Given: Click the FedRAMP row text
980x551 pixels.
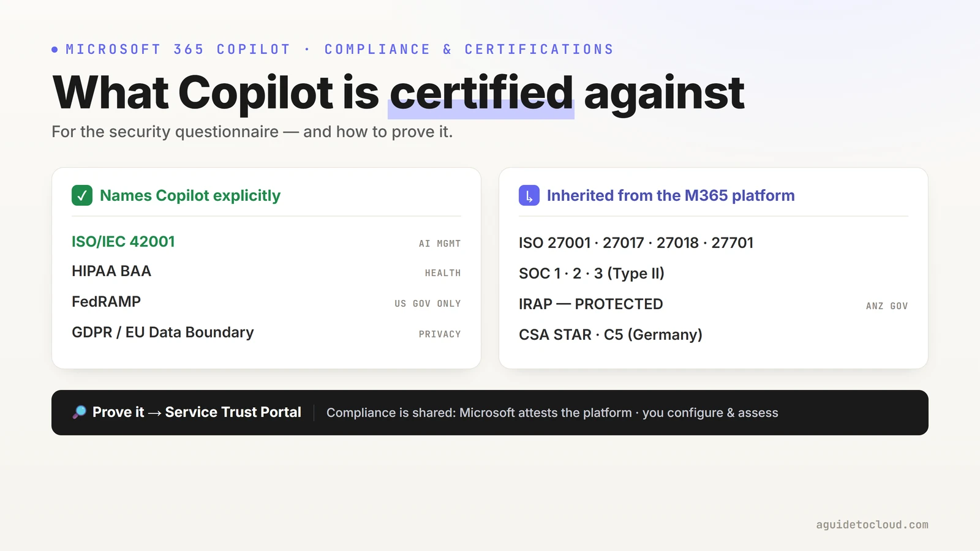Looking at the screenshot, I should 106,302.
